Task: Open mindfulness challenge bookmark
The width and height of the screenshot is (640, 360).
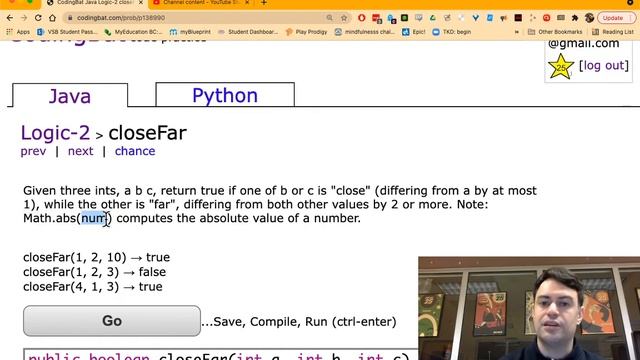Action: coord(365,32)
